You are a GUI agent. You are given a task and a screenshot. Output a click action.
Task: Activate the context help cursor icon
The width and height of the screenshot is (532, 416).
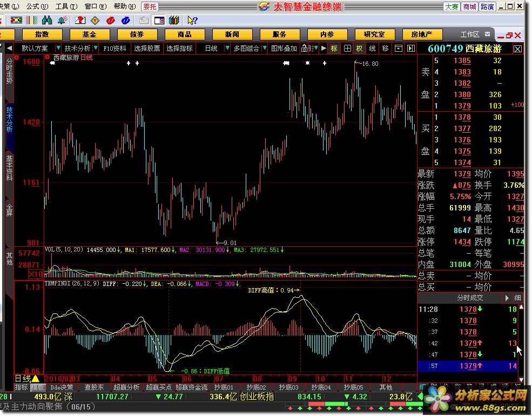192,21
